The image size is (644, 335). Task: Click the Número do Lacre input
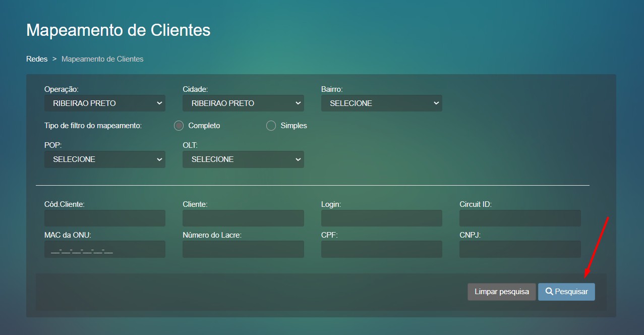243,249
